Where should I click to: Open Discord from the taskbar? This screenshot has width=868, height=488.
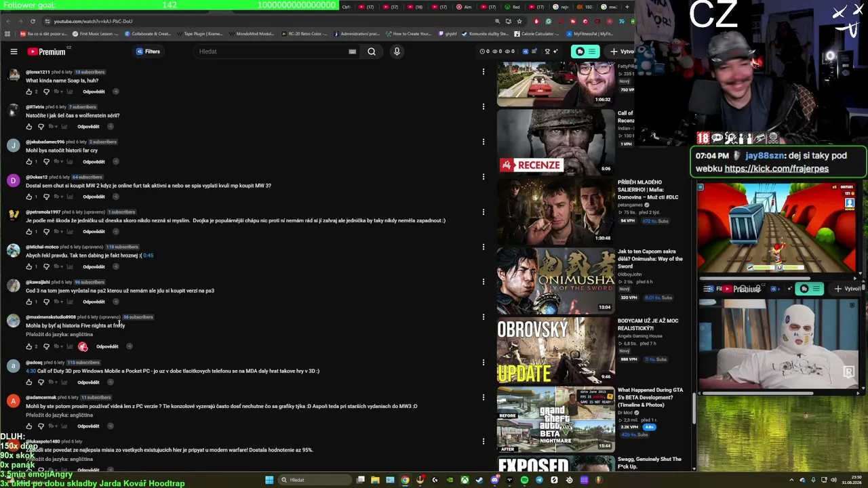click(x=494, y=480)
